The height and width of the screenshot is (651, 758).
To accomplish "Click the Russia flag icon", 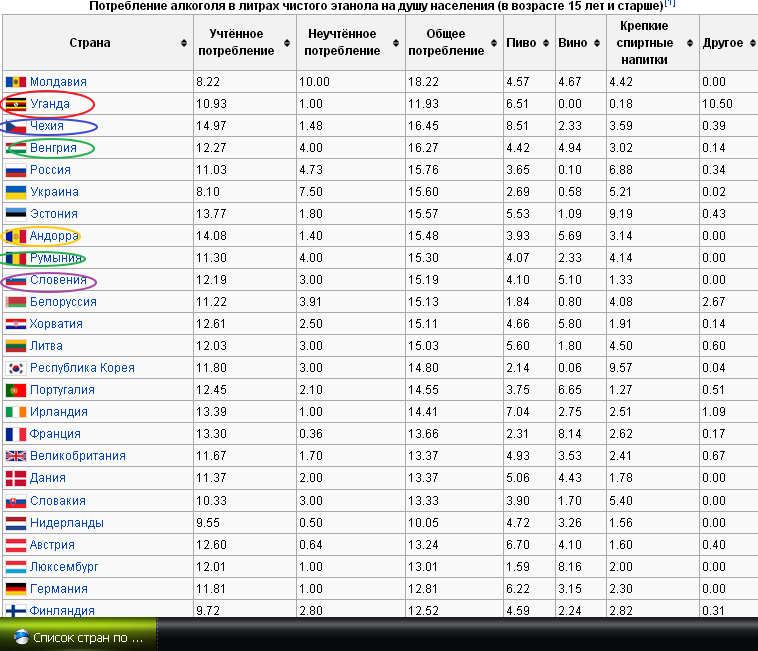I will coord(16,170).
